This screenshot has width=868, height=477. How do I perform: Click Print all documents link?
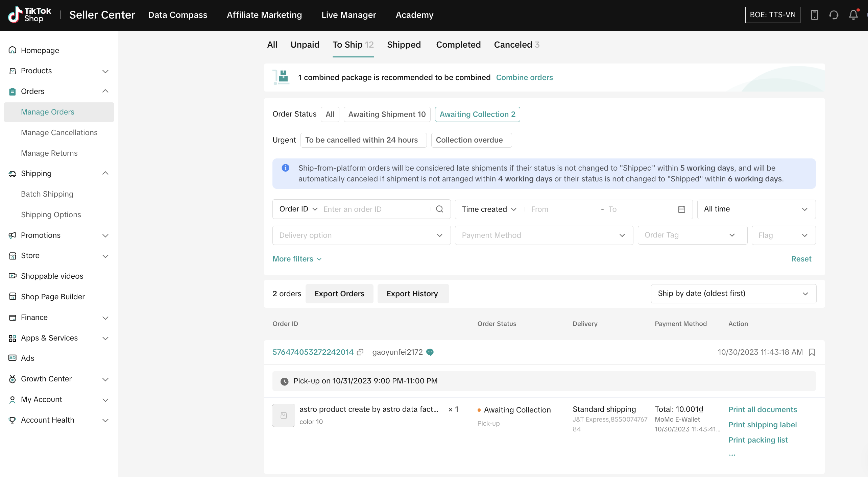[x=763, y=410]
